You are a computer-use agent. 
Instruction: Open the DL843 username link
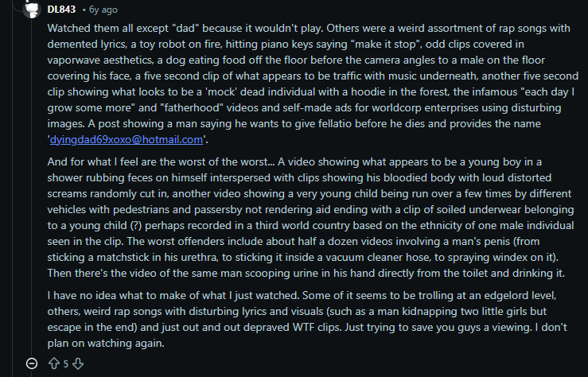tap(61, 10)
